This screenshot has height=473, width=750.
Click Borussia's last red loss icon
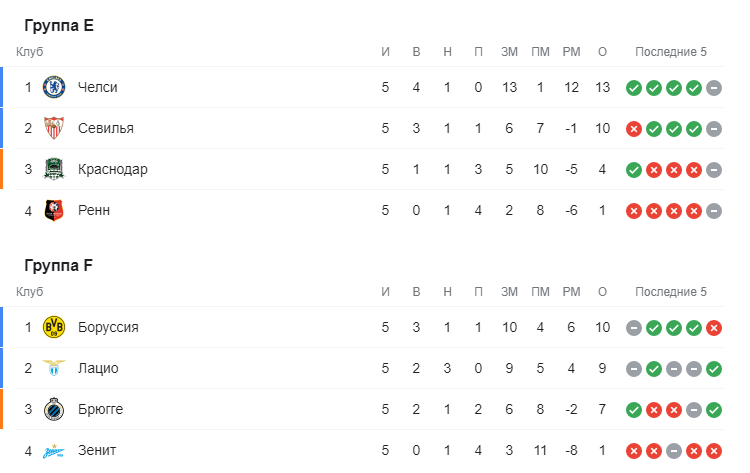click(x=713, y=328)
